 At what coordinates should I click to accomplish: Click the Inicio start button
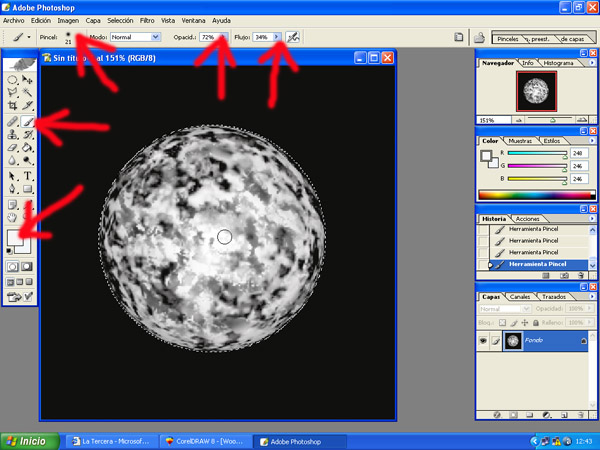click(30, 441)
